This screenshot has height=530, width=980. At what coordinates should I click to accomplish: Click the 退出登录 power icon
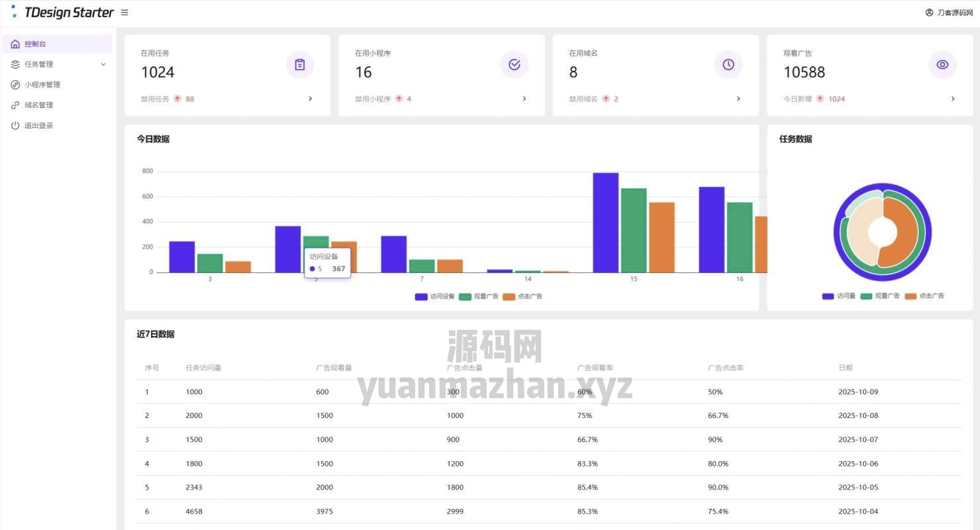(15, 125)
